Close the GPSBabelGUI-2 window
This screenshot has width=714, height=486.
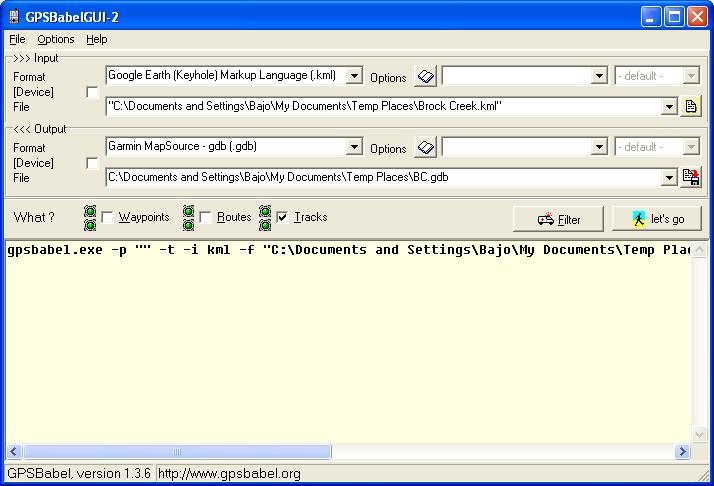pyautogui.click(x=697, y=17)
